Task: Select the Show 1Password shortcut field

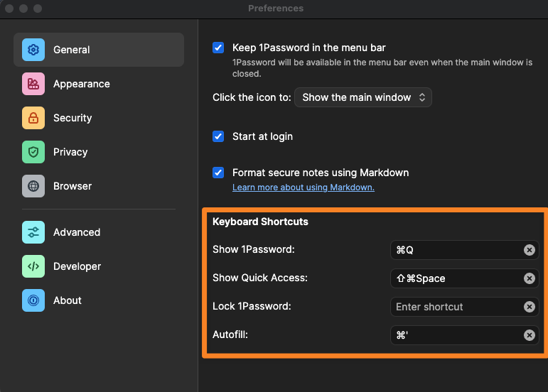Action: [x=456, y=250]
